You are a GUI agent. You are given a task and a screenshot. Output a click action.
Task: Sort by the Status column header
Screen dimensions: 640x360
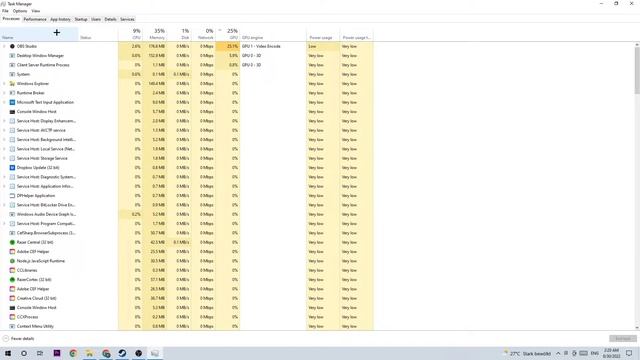tap(98, 34)
